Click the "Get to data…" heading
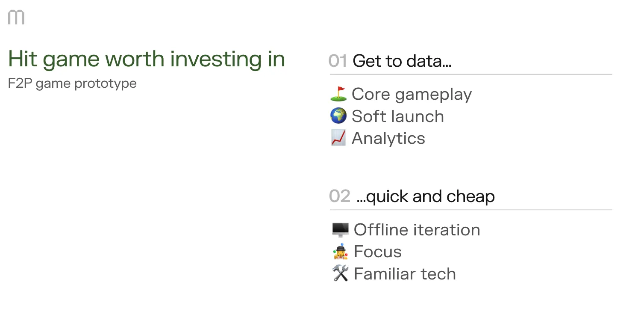644x315 pixels. tap(402, 61)
